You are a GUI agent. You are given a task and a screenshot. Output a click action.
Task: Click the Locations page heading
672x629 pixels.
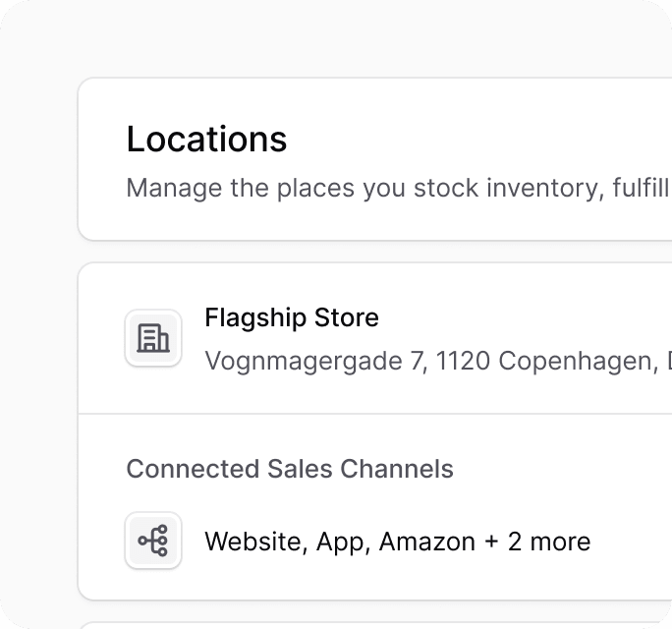[x=206, y=140]
